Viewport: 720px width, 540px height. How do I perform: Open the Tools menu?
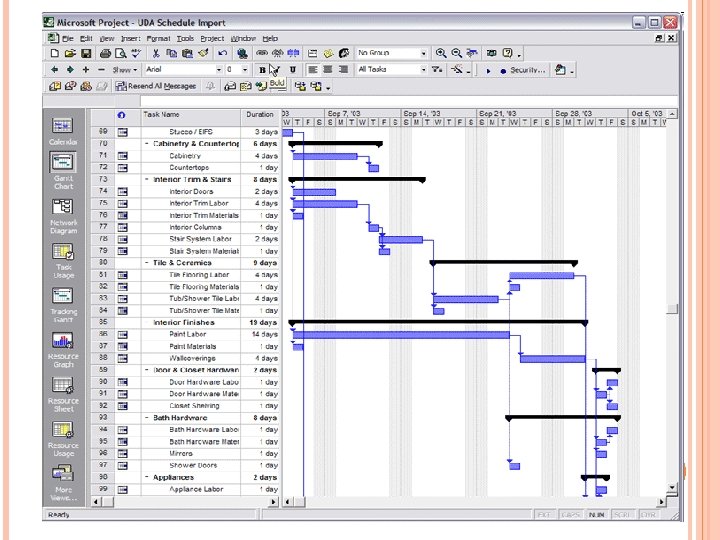click(185, 39)
